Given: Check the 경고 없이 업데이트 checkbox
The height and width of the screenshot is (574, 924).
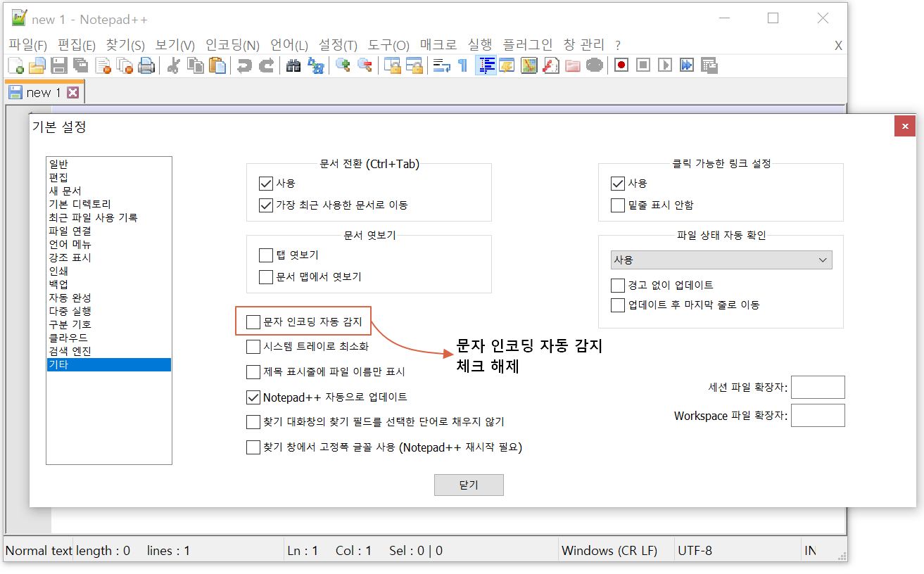Looking at the screenshot, I should (618, 286).
